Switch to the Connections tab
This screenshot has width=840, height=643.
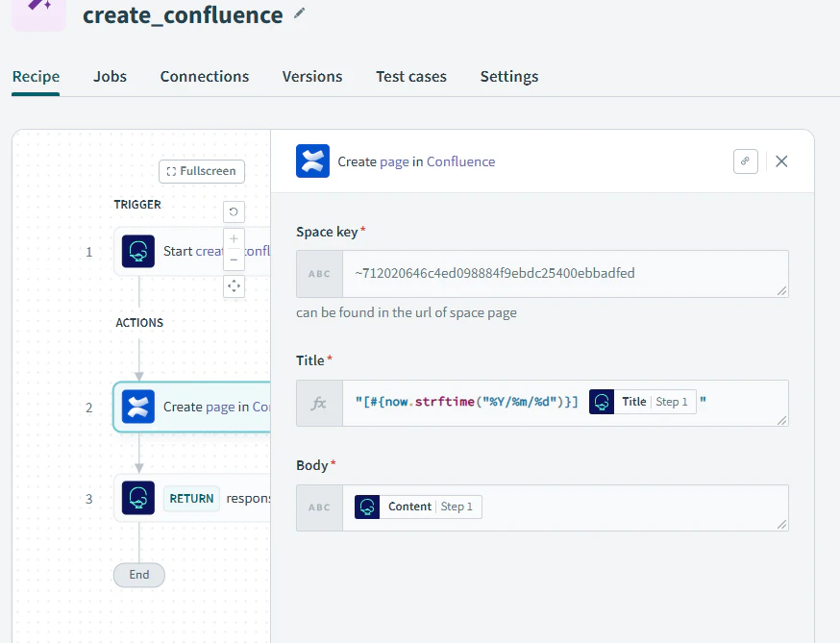pyautogui.click(x=205, y=77)
